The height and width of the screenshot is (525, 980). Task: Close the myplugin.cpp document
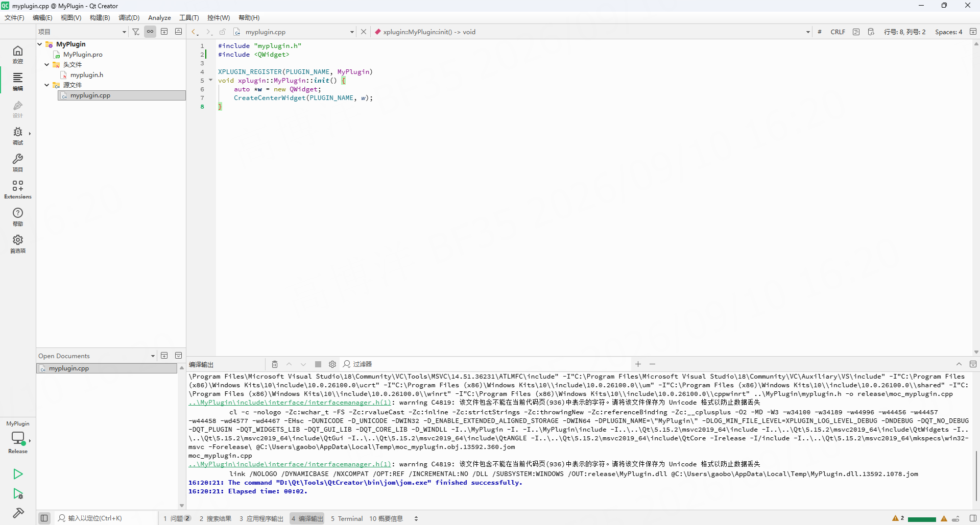364,32
